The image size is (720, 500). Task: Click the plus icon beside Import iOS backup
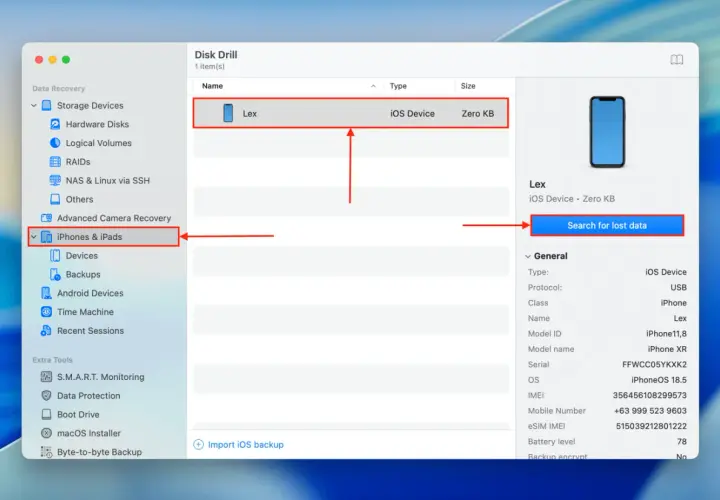198,444
